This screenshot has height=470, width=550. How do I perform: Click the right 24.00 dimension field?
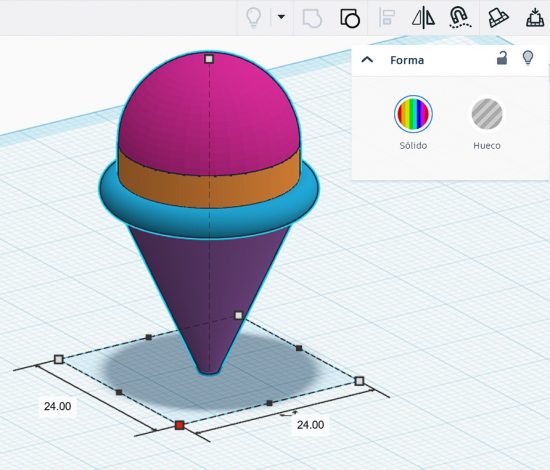point(310,425)
